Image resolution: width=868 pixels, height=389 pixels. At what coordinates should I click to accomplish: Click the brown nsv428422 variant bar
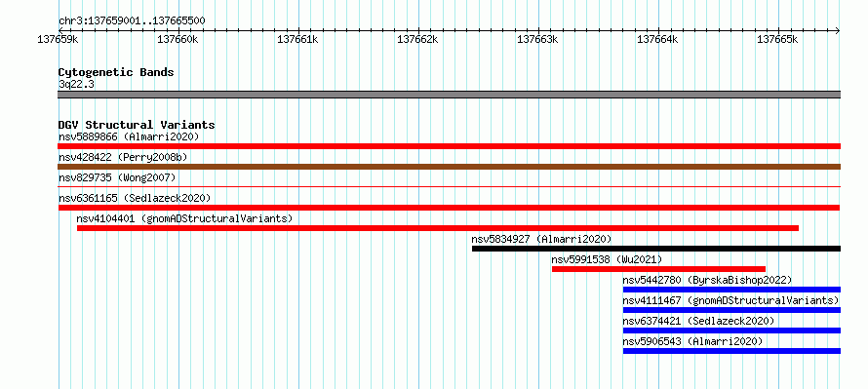449,167
